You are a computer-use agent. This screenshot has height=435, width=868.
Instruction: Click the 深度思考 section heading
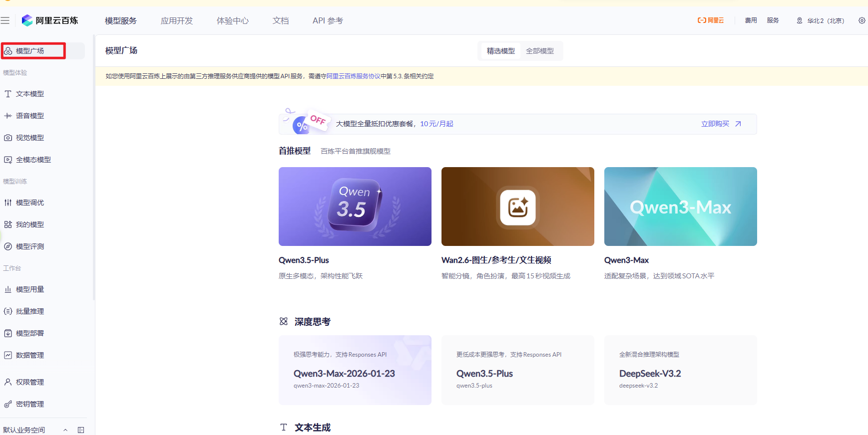(313, 322)
